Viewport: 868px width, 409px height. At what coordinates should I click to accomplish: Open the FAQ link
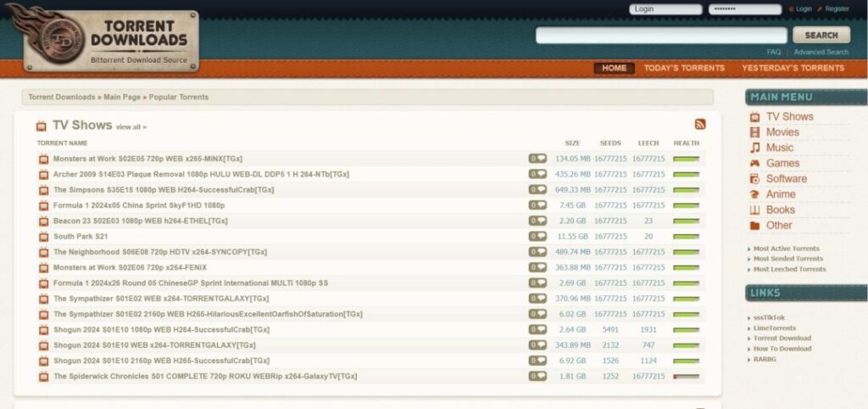[x=773, y=52]
